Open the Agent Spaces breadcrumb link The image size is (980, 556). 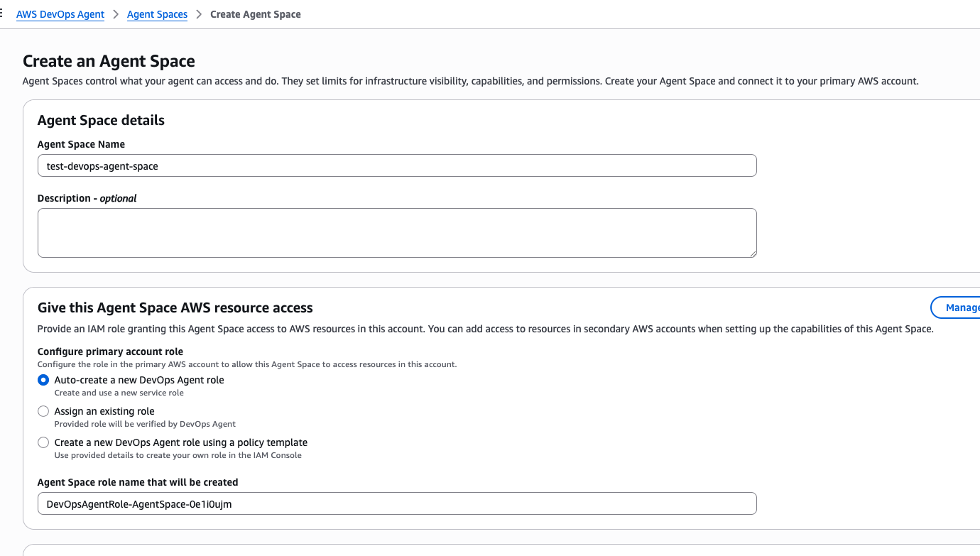tap(157, 13)
